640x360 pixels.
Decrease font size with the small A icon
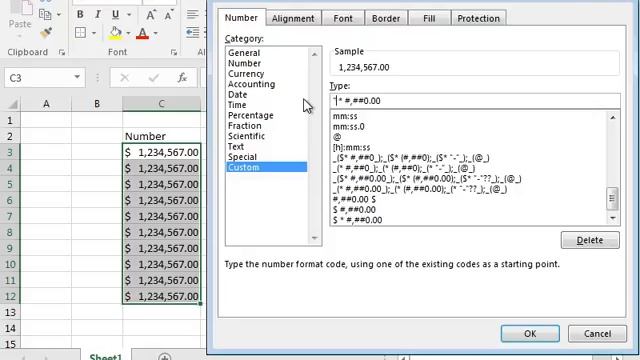[x=168, y=15]
